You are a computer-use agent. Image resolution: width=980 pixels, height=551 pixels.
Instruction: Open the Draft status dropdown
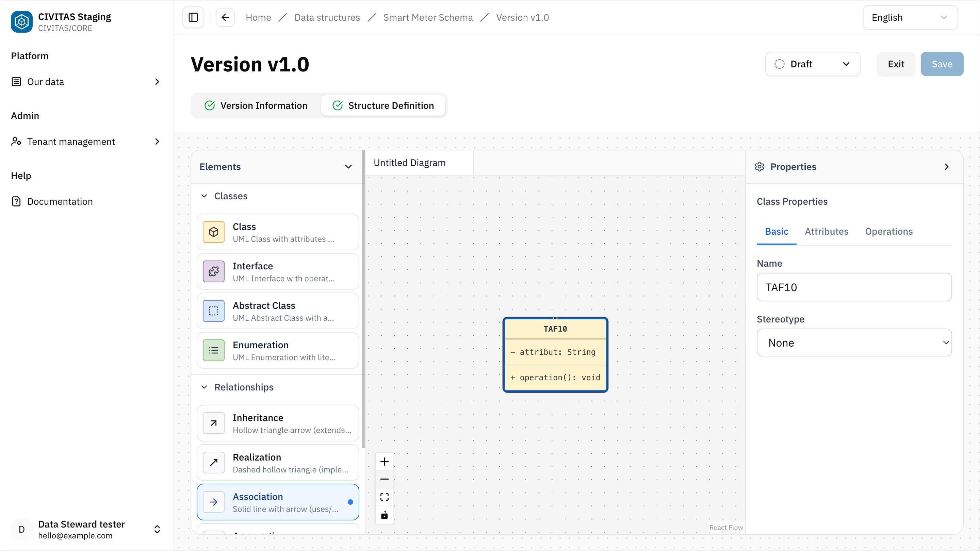(813, 64)
